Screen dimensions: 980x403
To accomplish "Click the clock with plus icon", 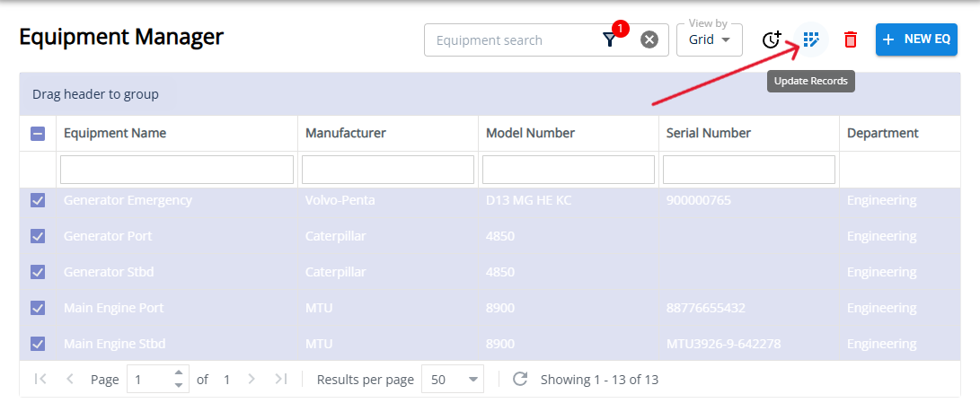I will coord(771,39).
